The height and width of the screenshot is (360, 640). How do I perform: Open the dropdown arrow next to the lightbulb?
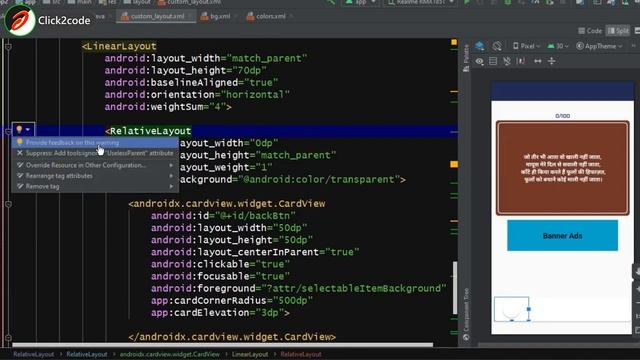tap(28, 130)
